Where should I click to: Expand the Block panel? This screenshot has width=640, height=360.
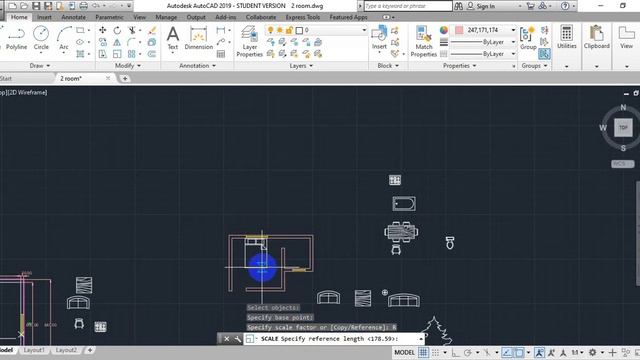click(388, 65)
